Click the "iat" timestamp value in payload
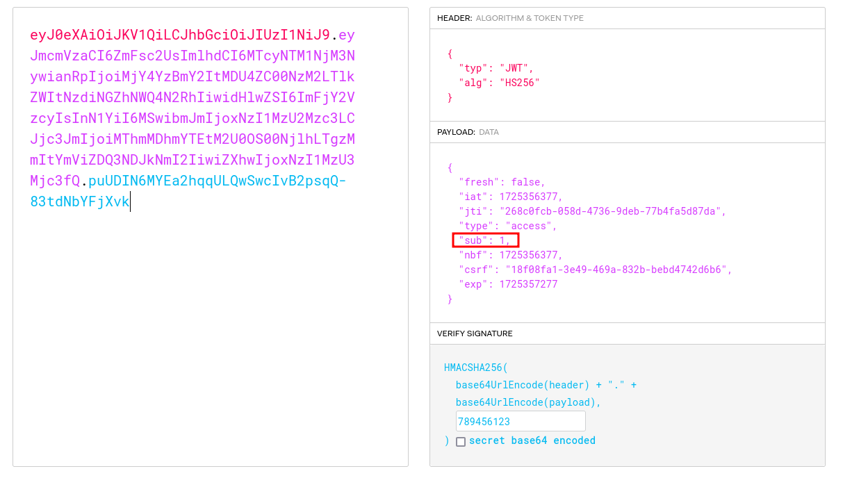This screenshot has width=868, height=478. pyautogui.click(x=531, y=197)
